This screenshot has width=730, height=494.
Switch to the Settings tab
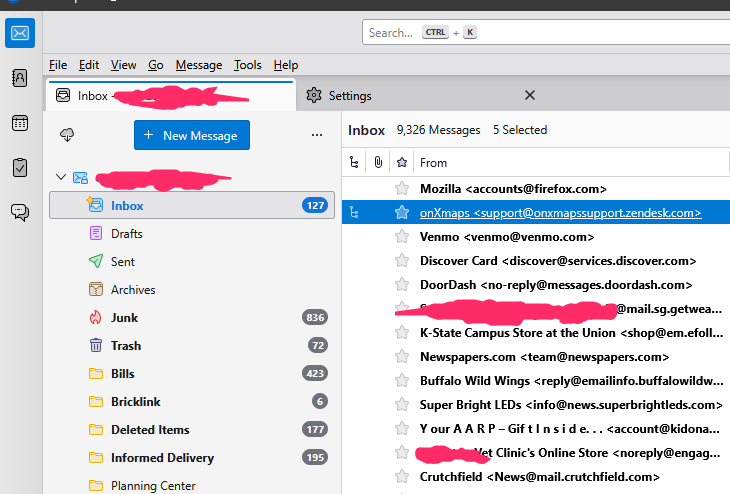[x=421, y=95]
